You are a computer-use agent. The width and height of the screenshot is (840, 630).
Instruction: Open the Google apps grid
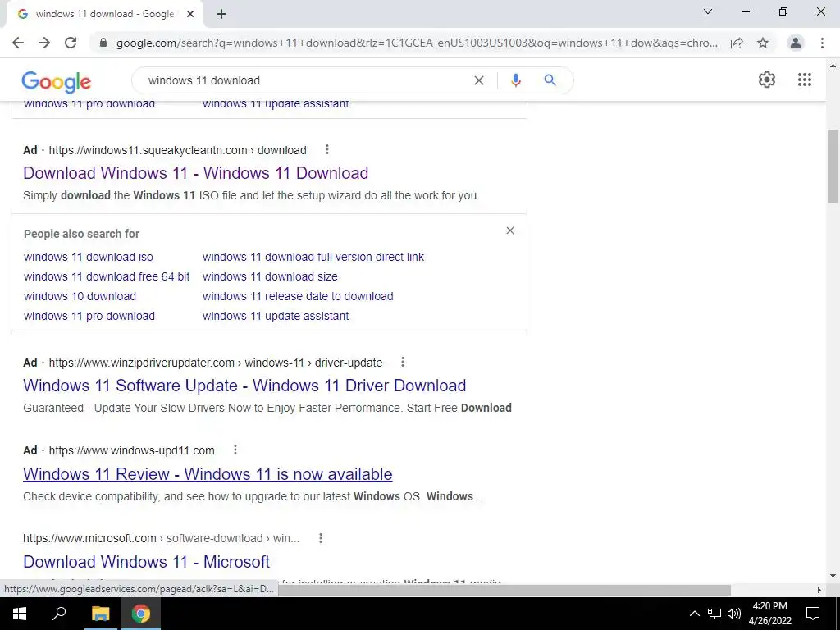click(804, 80)
